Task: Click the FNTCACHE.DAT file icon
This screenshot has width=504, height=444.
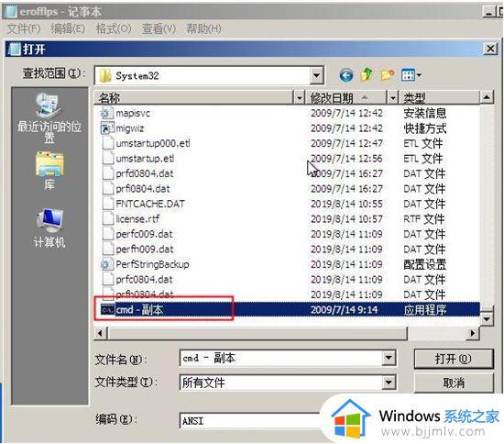Action: coord(108,204)
